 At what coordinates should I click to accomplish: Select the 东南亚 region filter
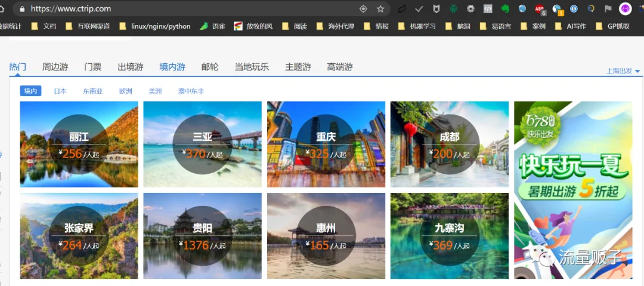click(93, 91)
